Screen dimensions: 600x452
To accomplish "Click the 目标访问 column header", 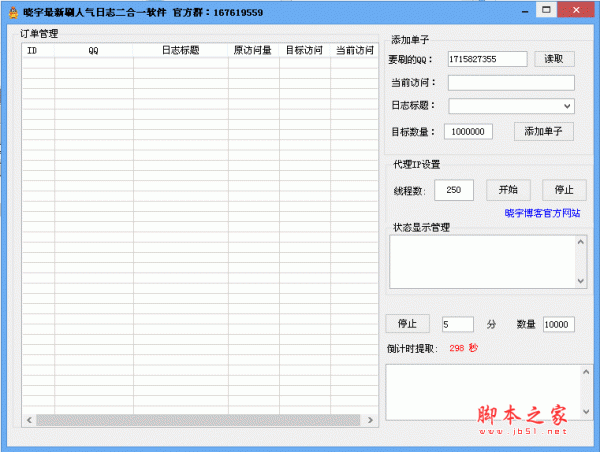I will (x=305, y=51).
